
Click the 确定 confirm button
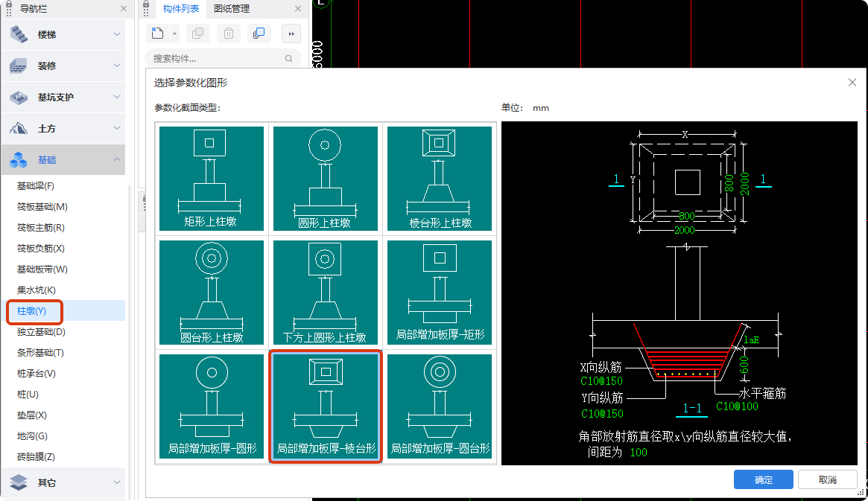(x=764, y=479)
